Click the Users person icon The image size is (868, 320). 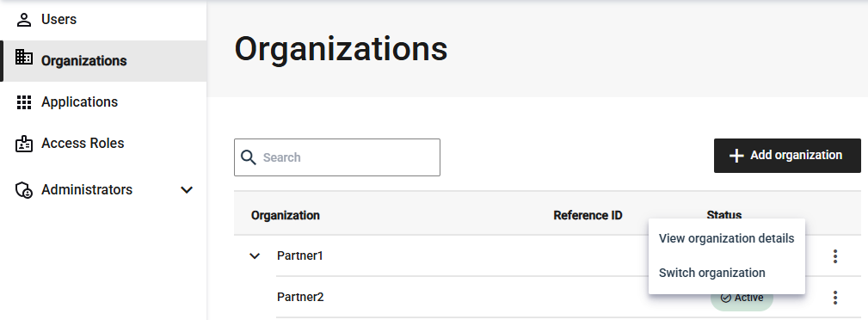click(x=24, y=20)
